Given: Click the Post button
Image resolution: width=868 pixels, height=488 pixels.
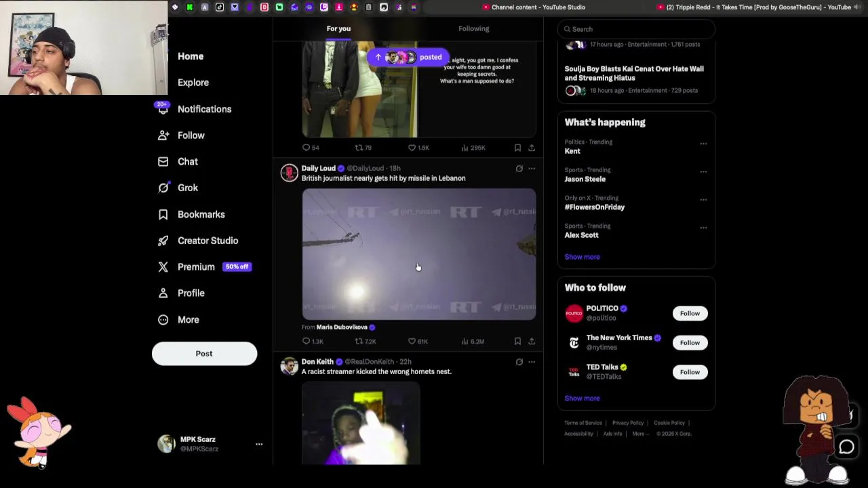Looking at the screenshot, I should point(204,354).
